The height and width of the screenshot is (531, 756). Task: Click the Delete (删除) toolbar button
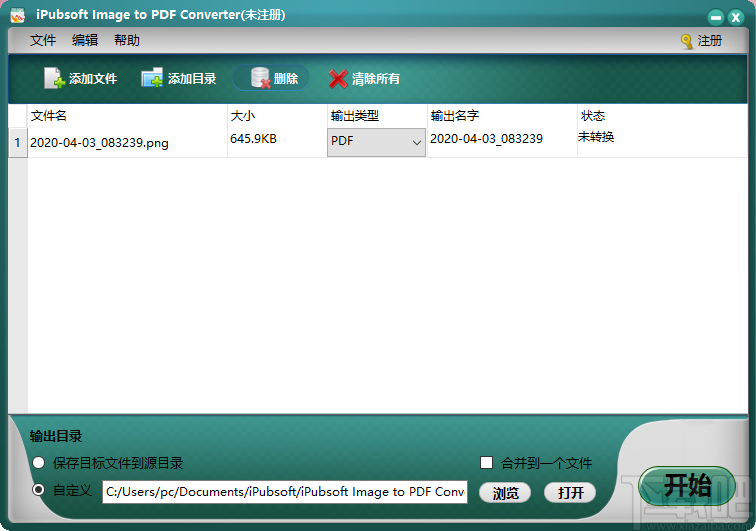point(271,78)
